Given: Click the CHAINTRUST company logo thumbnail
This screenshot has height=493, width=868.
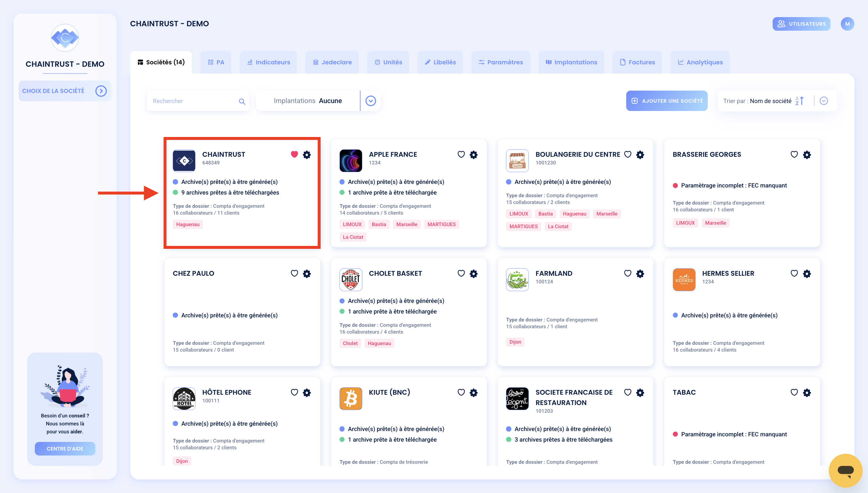Looking at the screenshot, I should click(184, 161).
